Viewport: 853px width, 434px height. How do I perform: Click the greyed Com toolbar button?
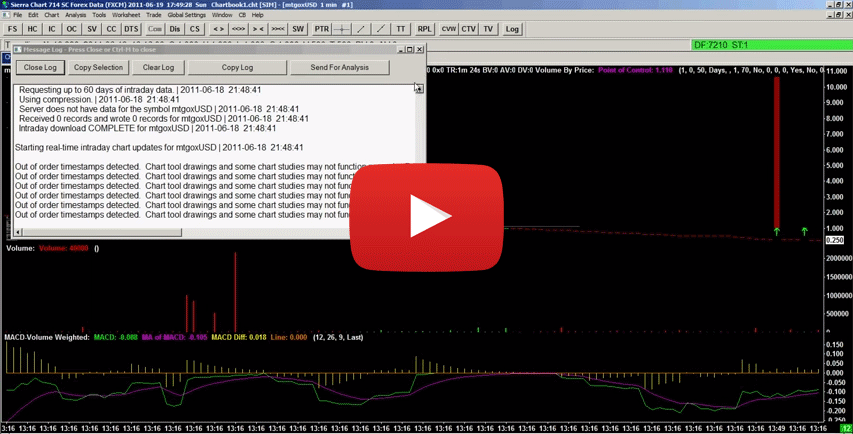[155, 29]
